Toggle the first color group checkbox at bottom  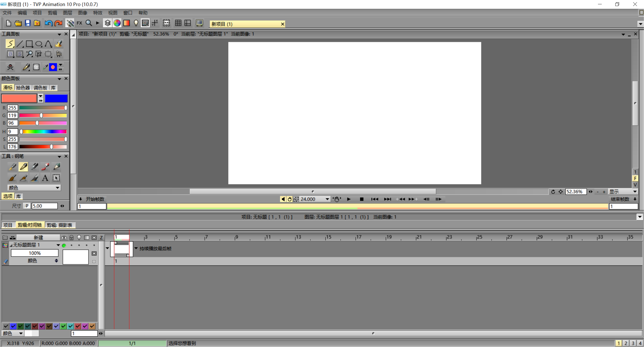point(6,326)
